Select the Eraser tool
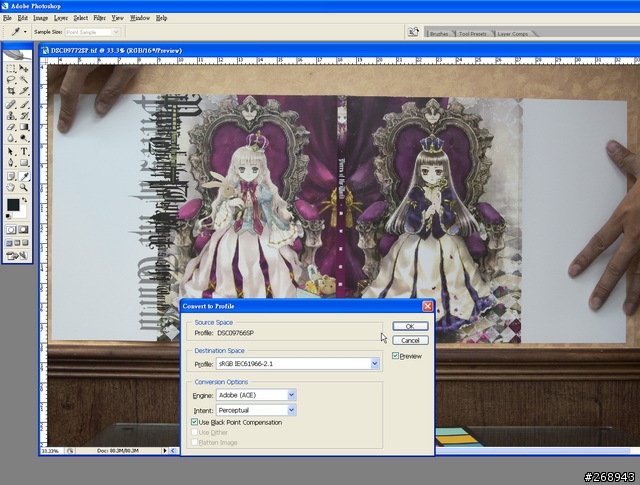This screenshot has width=640, height=485. [11, 127]
